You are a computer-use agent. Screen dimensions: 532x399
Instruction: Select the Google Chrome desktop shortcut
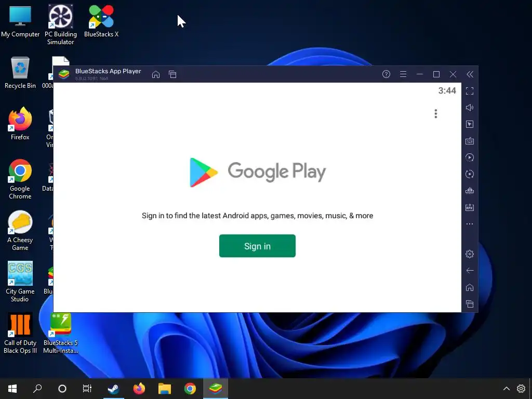pos(20,179)
